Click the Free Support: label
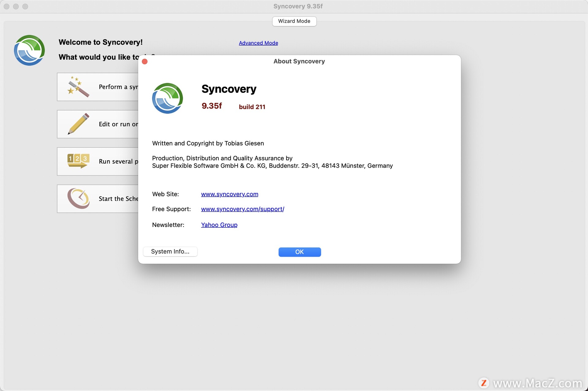 [171, 209]
